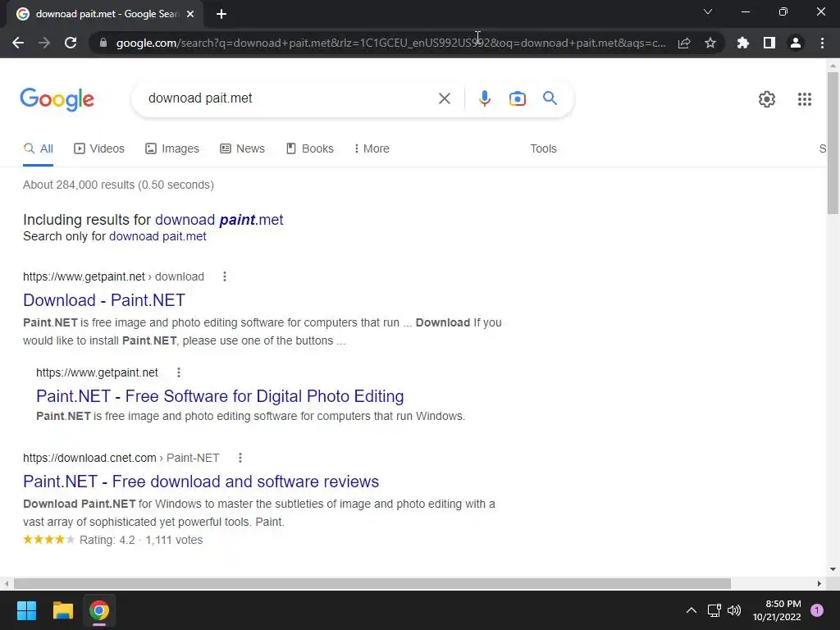840x630 pixels.
Task: Submit search with the magnifier icon
Action: (550, 98)
